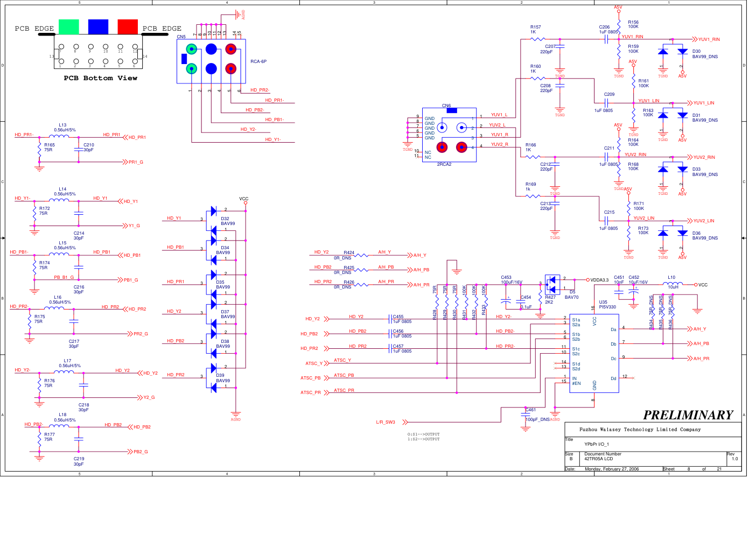756x534 pixels.
Task: Click the AGND ground symbol above CN5
Action: (x=239, y=15)
